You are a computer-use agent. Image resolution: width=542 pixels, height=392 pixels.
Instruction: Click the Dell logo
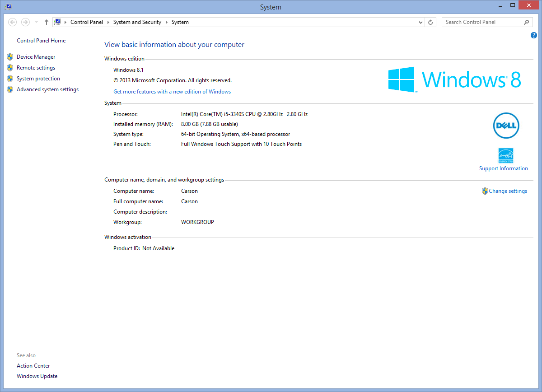coord(506,126)
